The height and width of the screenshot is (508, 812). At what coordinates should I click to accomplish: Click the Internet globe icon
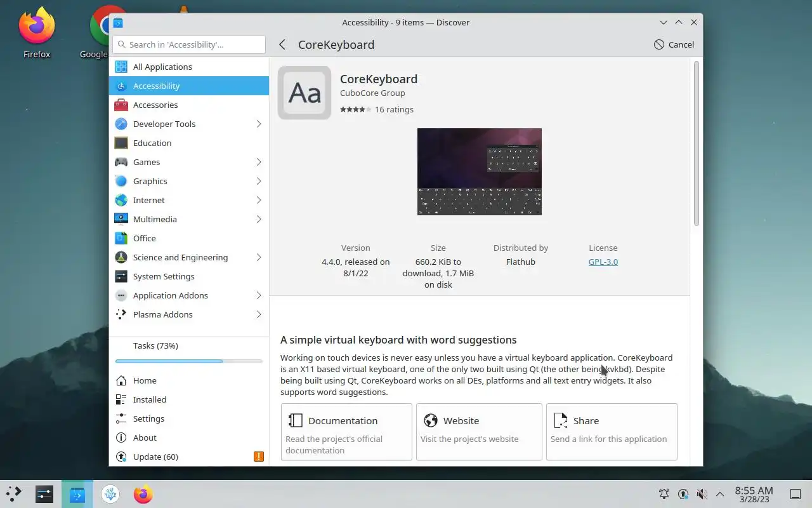coord(121,200)
